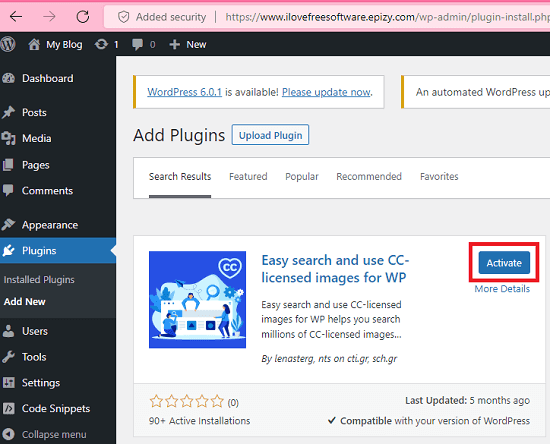This screenshot has width=550, height=444.
Task: Switch to the Recommended tab
Action: tap(369, 176)
